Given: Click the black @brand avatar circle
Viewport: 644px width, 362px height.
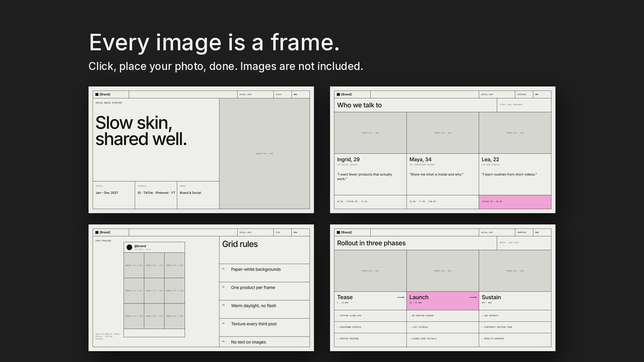Looking at the screenshot, I should [129, 247].
